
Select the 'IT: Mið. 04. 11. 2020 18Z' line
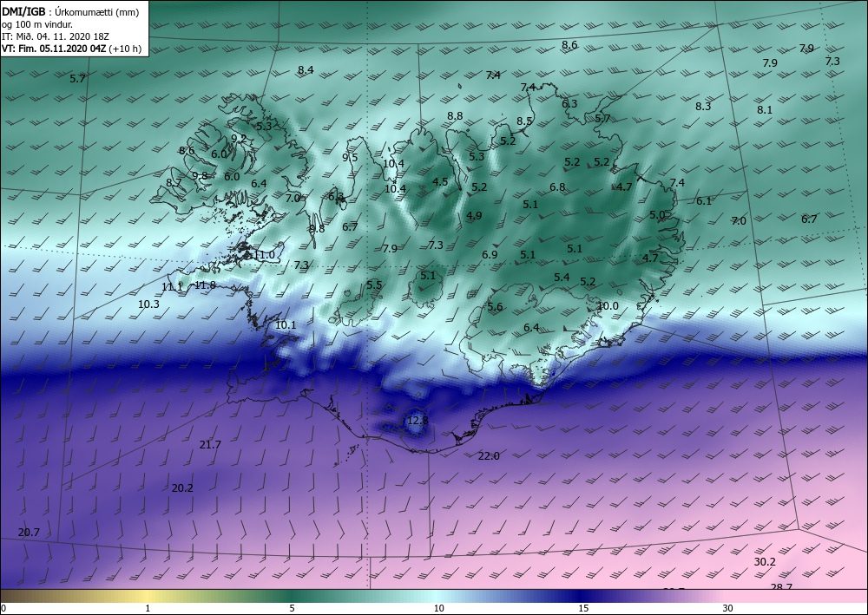56,36
